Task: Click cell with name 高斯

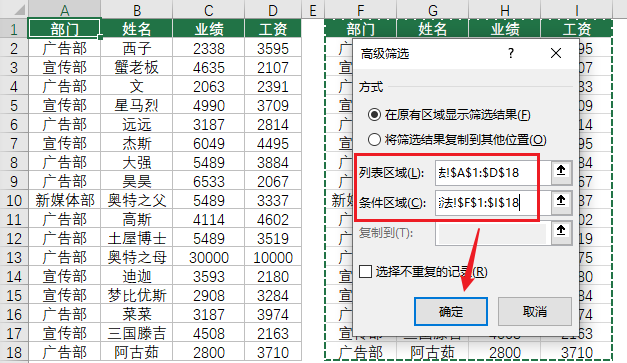Action: [137, 219]
